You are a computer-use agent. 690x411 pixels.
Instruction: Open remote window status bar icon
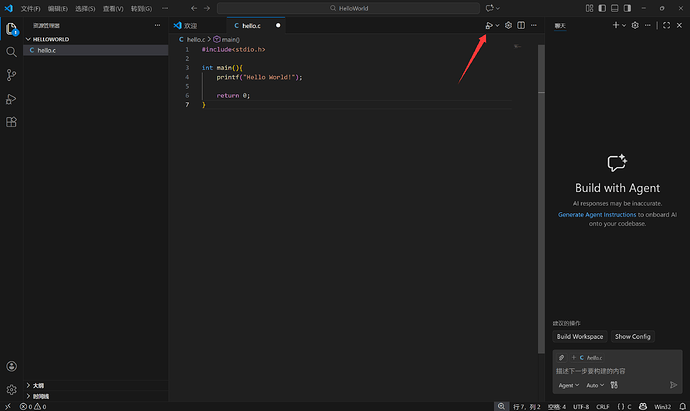click(7, 407)
